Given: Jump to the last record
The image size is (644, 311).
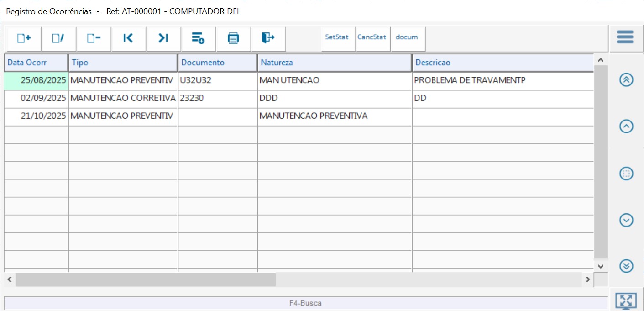Looking at the screenshot, I should pos(163,38).
